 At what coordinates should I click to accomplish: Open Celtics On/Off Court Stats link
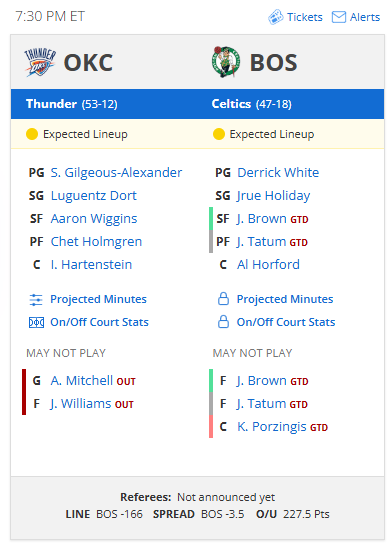click(286, 322)
